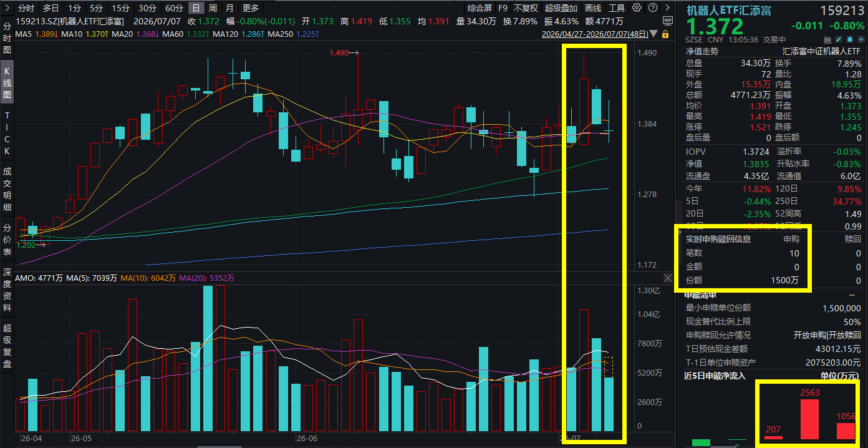Toggle 超级叠加 overlay option

coord(561,8)
